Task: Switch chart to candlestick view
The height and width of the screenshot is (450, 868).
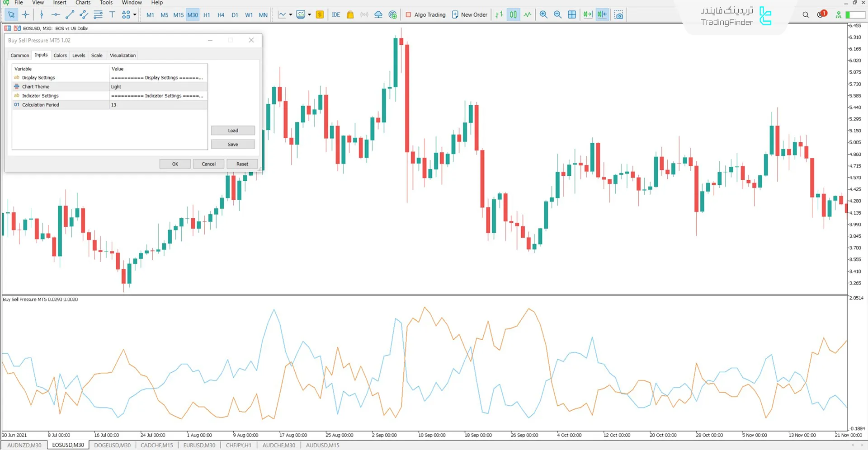Action: [513, 14]
